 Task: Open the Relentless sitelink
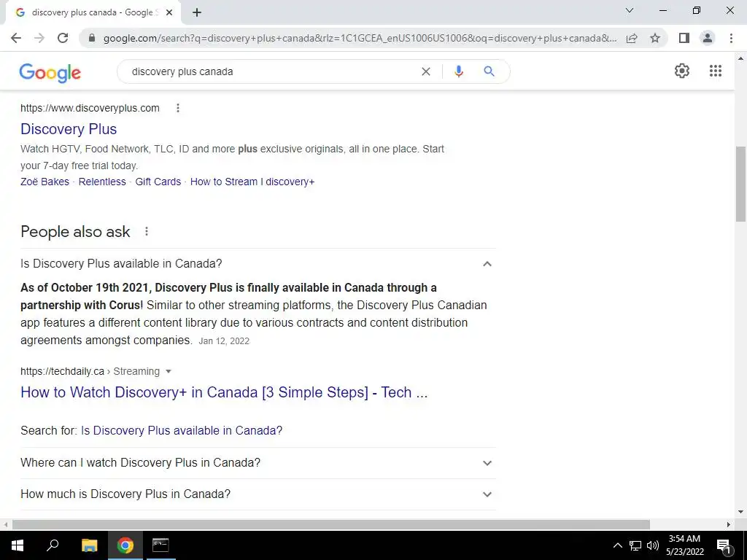coord(102,182)
